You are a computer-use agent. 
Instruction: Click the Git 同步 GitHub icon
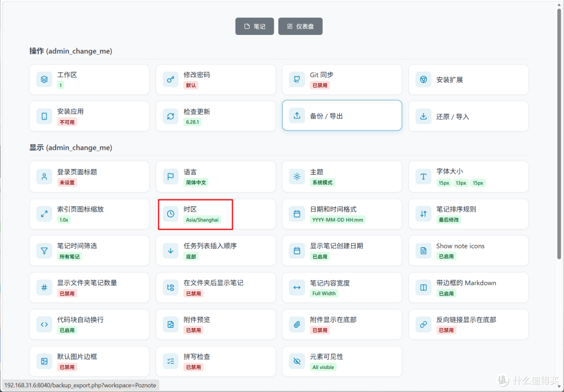pos(297,79)
